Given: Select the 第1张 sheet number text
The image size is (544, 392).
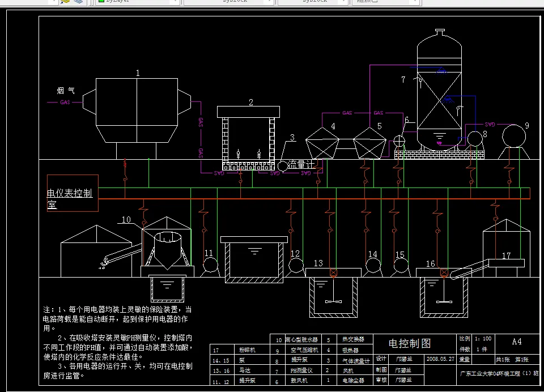Looking at the screenshot, I should point(522,359).
